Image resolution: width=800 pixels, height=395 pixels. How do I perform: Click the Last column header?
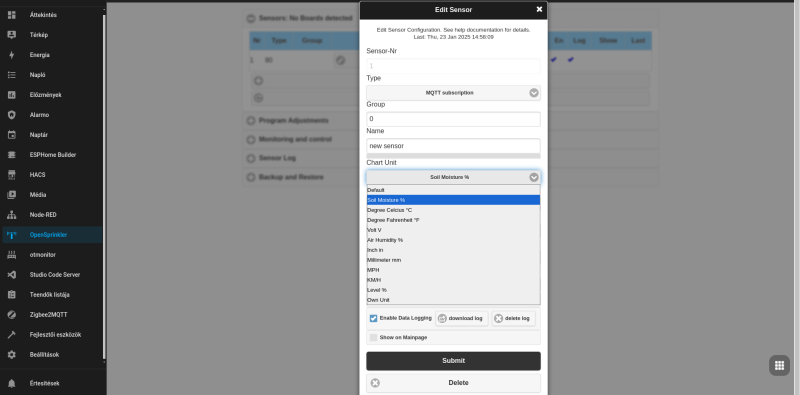coord(638,40)
